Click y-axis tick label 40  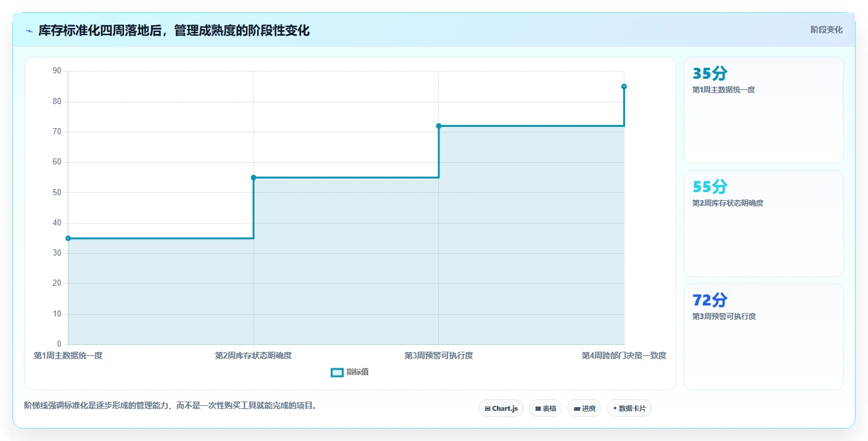tap(57, 223)
